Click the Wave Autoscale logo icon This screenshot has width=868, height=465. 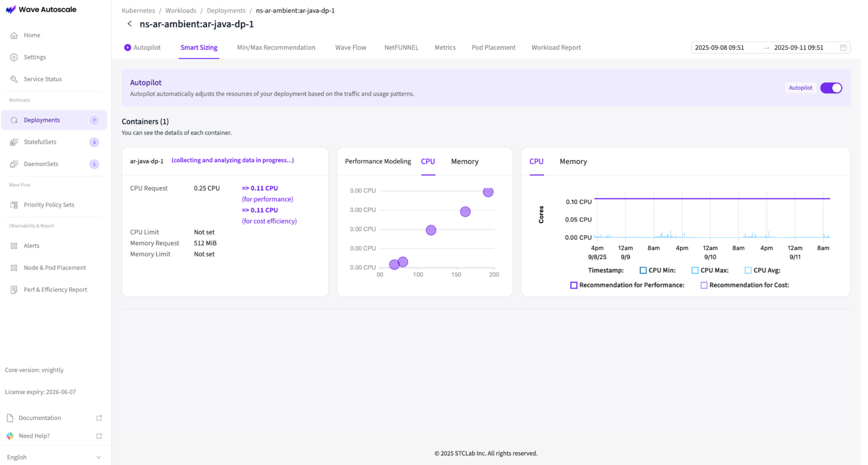(10, 9)
